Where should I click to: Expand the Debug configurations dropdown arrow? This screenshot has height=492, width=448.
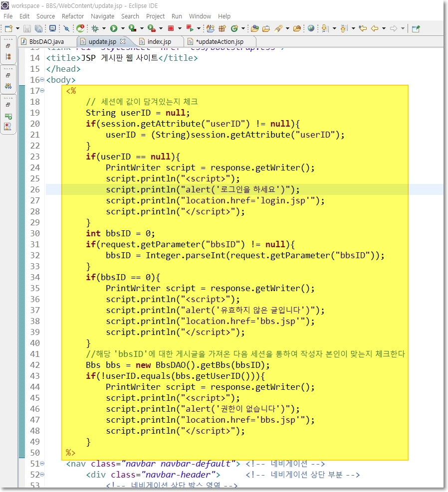104,28
